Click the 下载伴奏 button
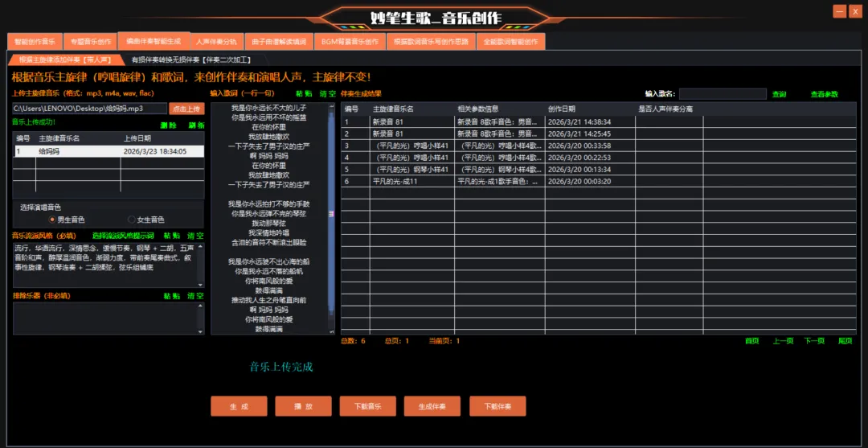 [x=497, y=406]
